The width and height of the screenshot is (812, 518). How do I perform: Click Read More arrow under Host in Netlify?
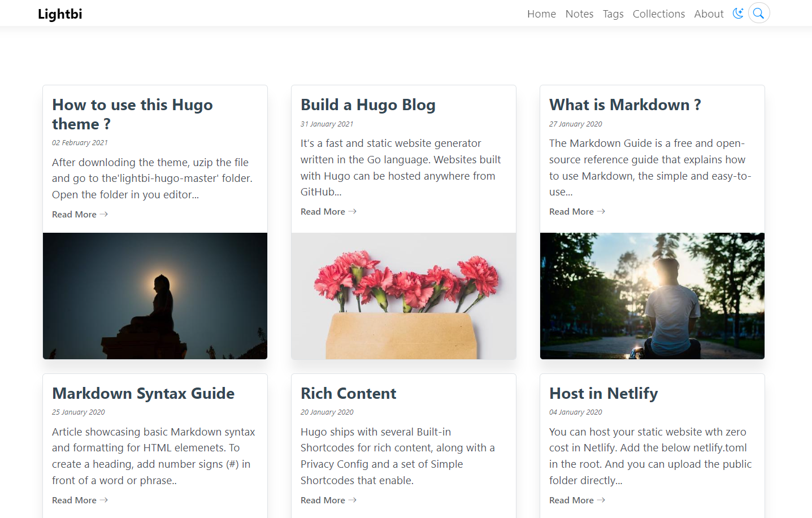pos(601,500)
